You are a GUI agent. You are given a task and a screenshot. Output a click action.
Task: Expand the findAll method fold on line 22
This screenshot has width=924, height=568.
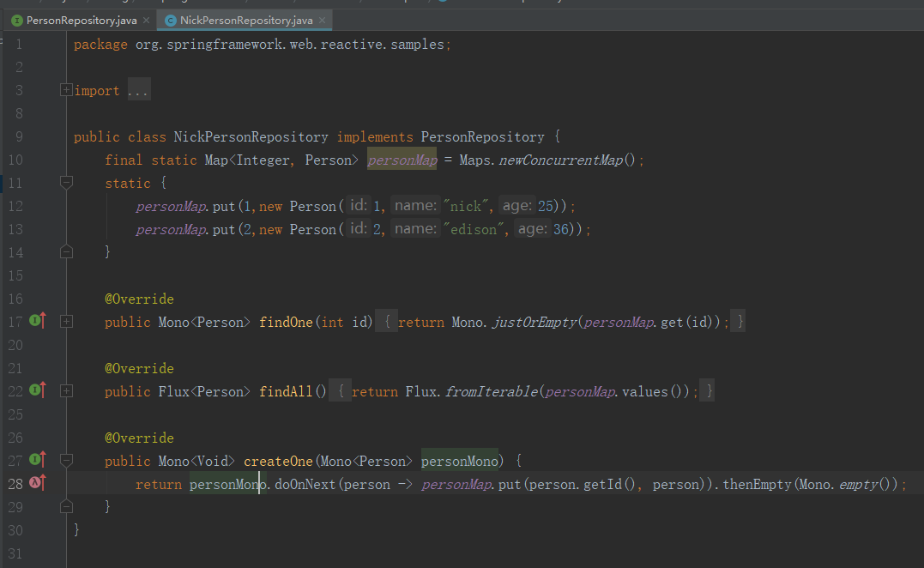pyautogui.click(x=67, y=391)
